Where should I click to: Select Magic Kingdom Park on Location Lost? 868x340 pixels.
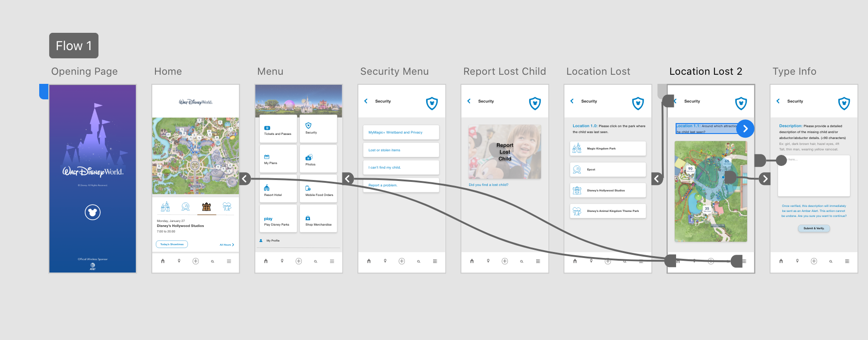pos(608,149)
